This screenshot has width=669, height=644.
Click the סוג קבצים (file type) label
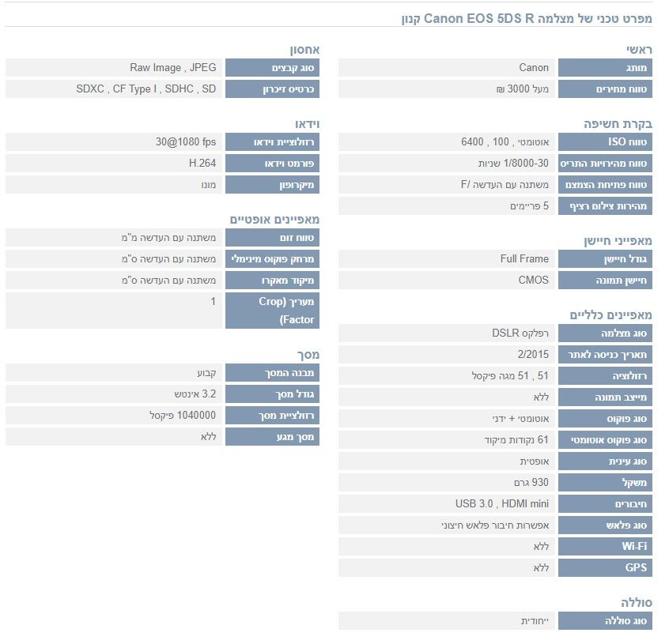272,68
